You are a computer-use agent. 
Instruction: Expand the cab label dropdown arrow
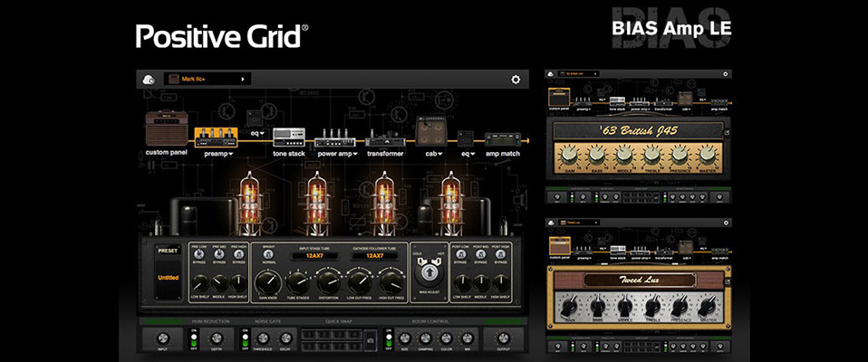click(441, 154)
